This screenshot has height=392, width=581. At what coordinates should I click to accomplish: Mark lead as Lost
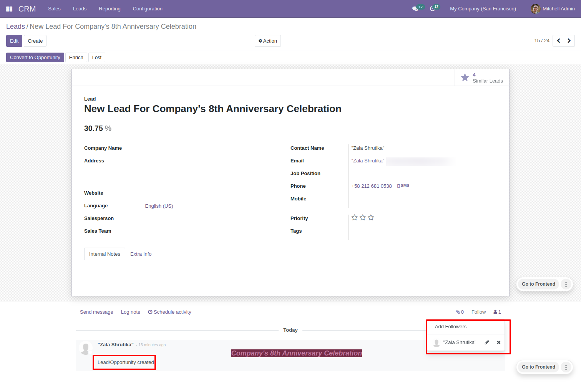[97, 58]
